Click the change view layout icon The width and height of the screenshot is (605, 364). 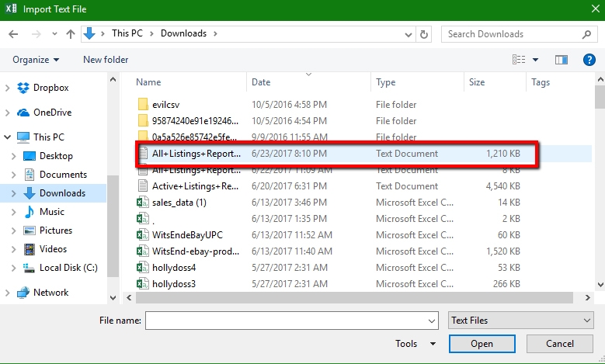pos(519,60)
